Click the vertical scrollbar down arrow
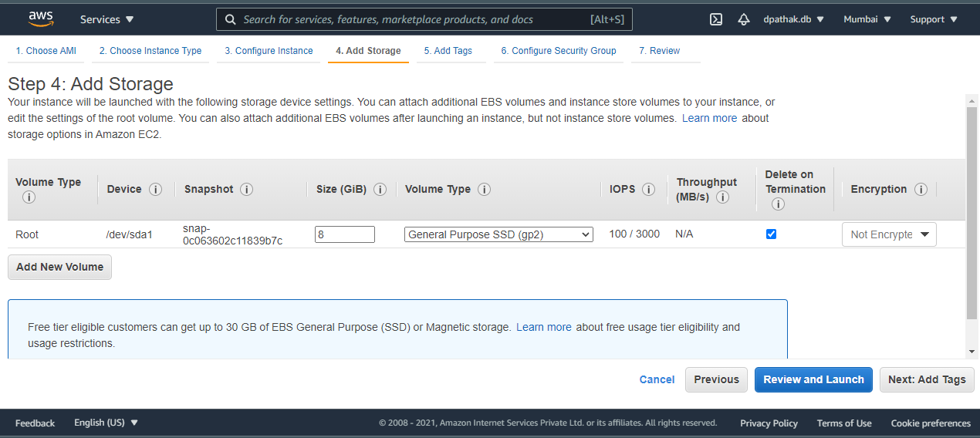 coord(972,352)
